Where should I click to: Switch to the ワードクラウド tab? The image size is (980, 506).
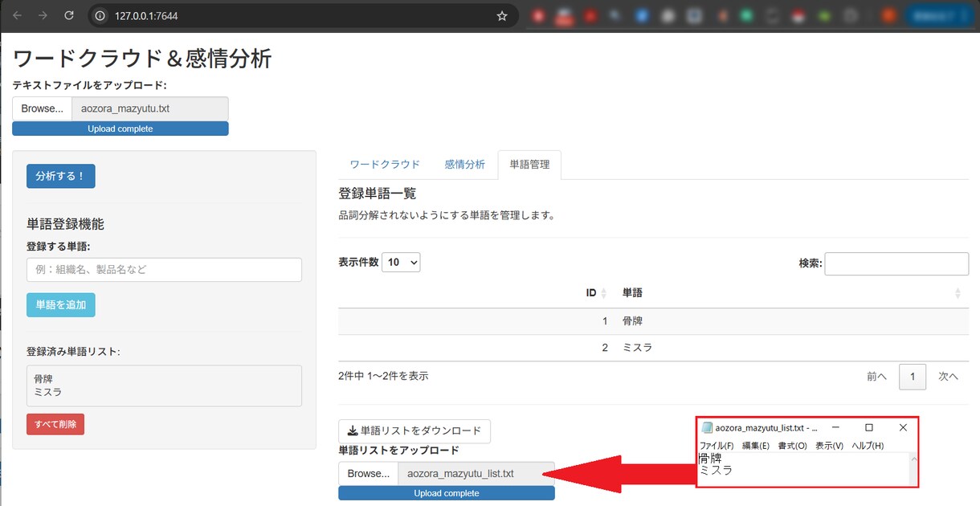click(x=385, y=165)
